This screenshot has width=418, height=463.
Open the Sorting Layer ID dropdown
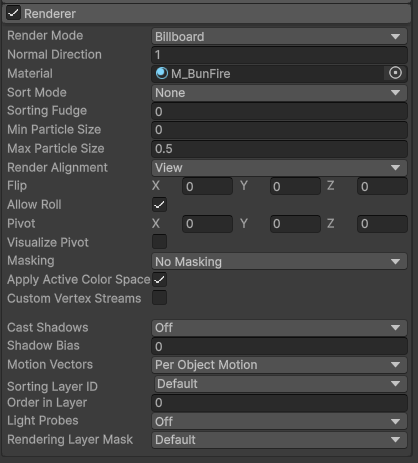click(x=281, y=384)
